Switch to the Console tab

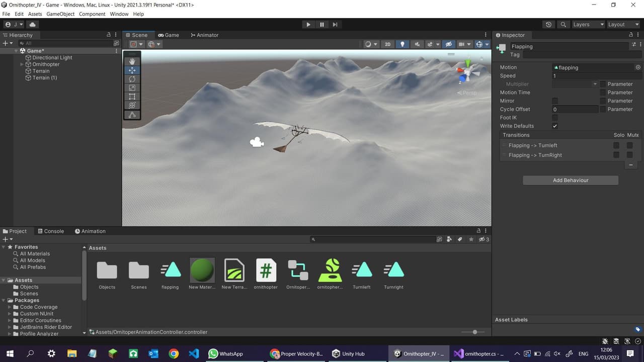click(x=50, y=231)
